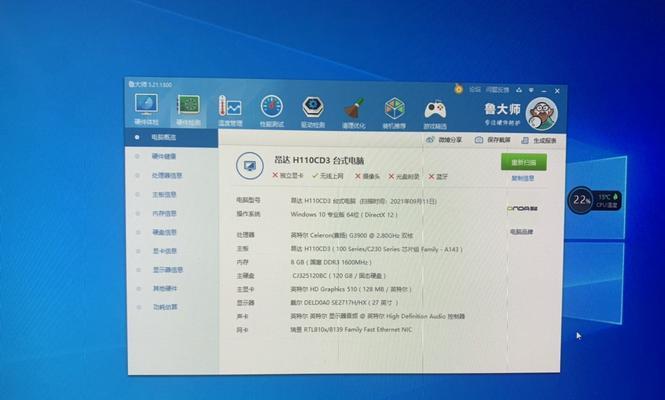Open the 问题反馈 feedback link
The width and height of the screenshot is (665, 400).
tap(497, 90)
